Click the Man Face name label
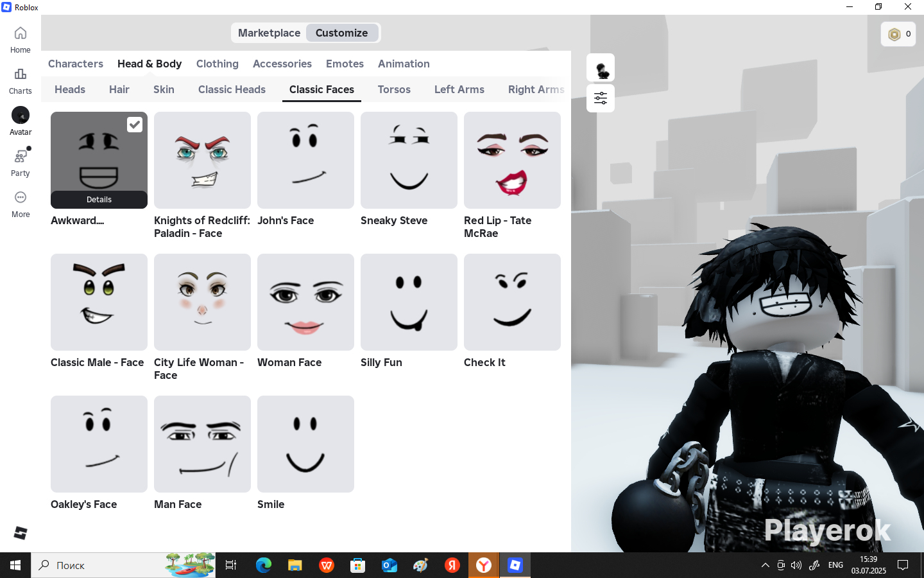924x578 pixels. pyautogui.click(x=178, y=504)
